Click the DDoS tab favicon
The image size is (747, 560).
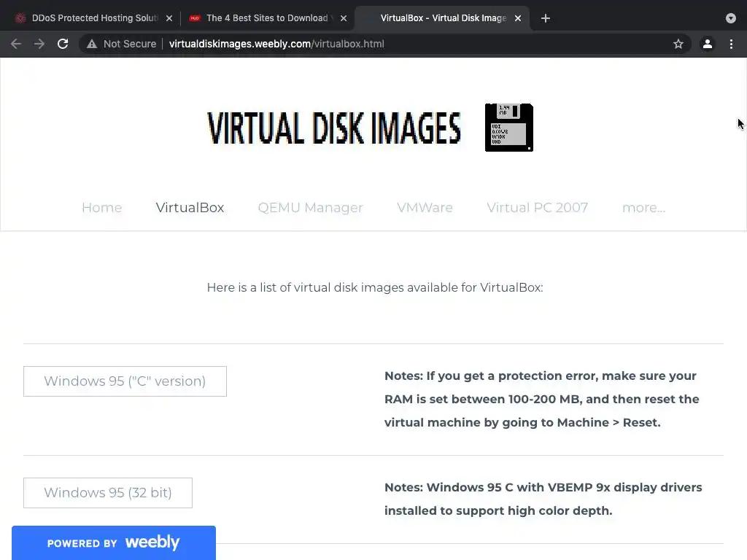(x=20, y=18)
